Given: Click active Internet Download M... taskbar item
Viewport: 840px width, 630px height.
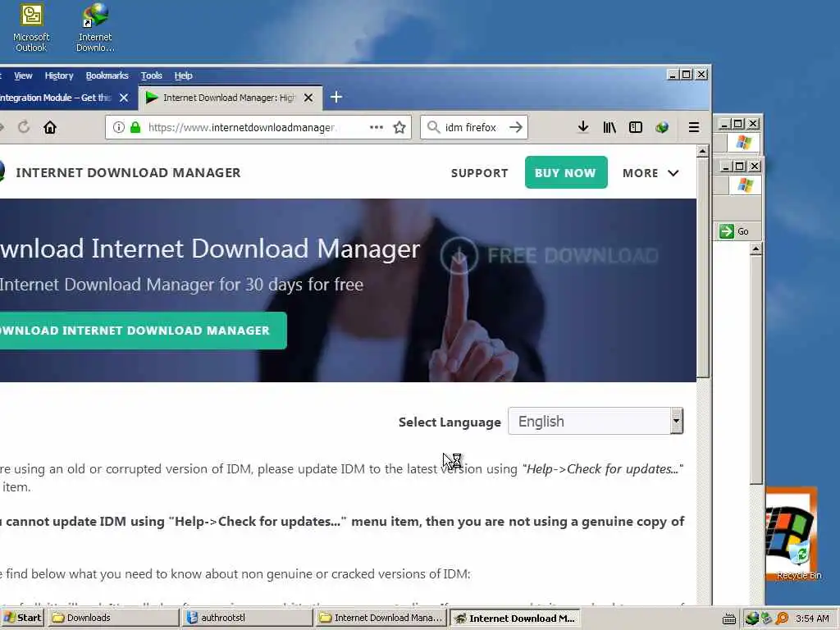Looking at the screenshot, I should (x=514, y=618).
